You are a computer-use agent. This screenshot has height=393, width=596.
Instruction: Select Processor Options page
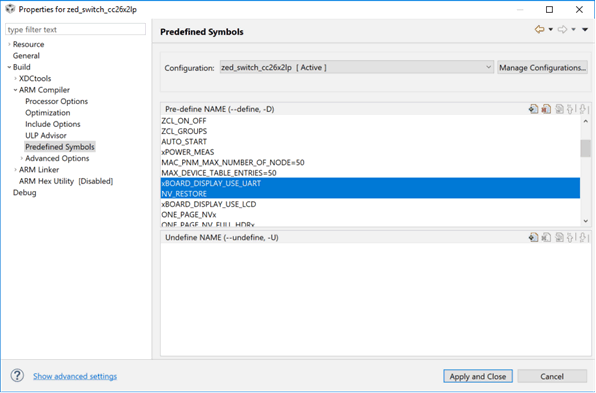56,101
